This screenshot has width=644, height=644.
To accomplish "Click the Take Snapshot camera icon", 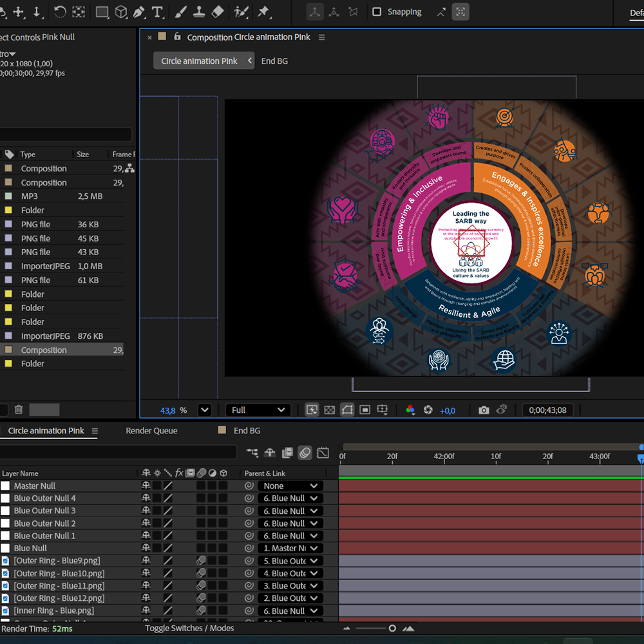I will tap(484, 410).
